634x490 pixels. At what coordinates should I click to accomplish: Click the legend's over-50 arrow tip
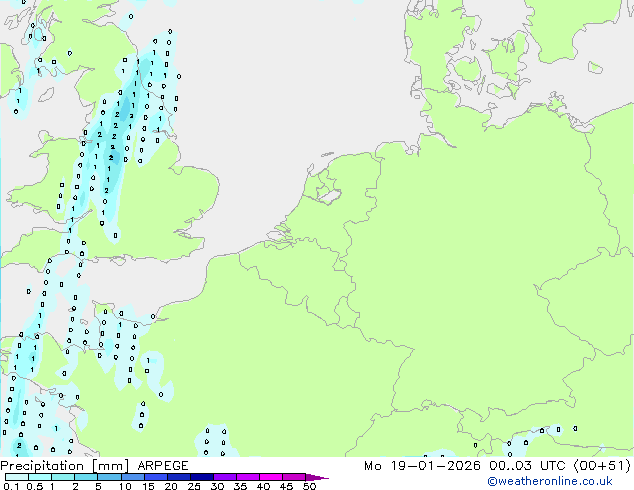[317, 477]
